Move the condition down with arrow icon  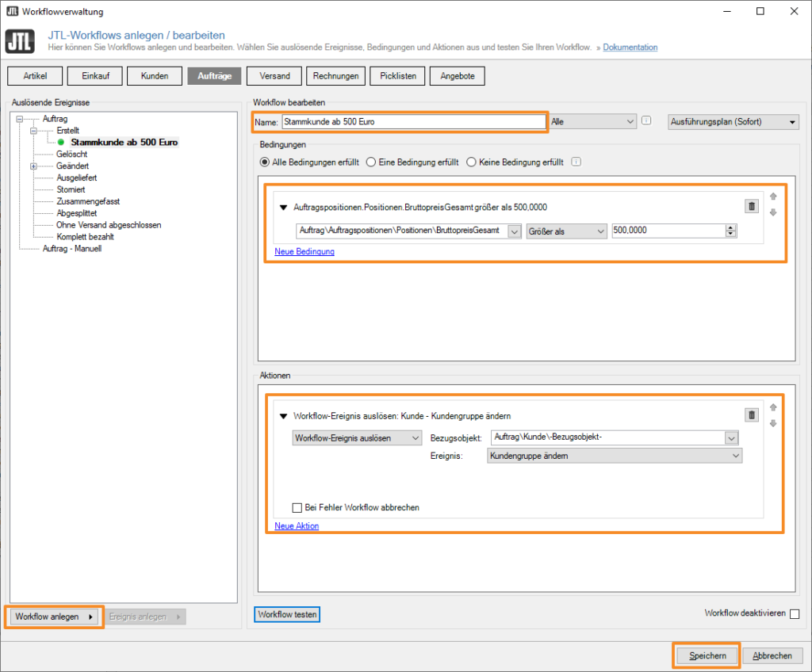(x=773, y=212)
